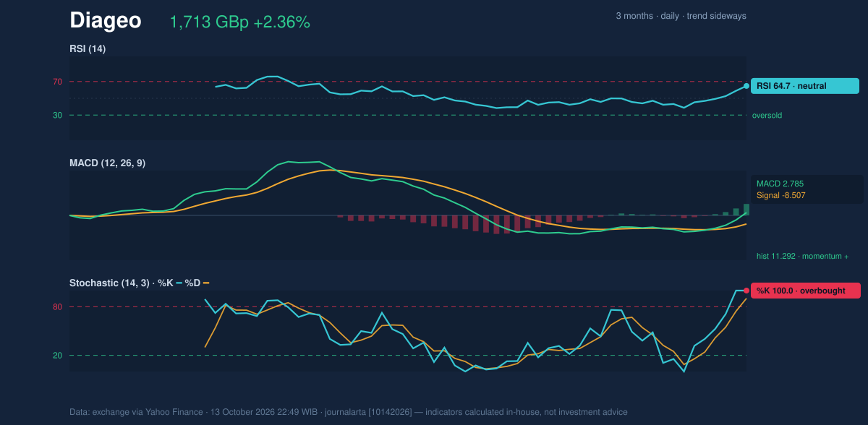868x425 pixels.
Task: Click the %D orange legend swatch
Action: pos(205,283)
